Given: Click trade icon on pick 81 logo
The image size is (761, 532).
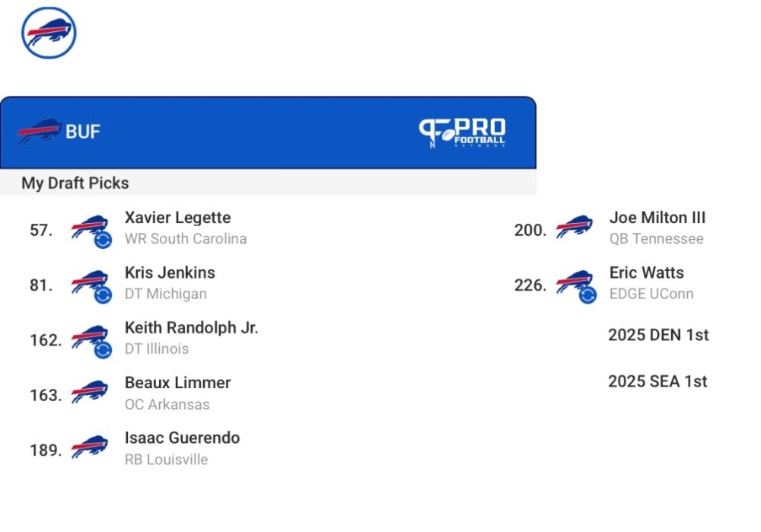Looking at the screenshot, I should coord(103,295).
